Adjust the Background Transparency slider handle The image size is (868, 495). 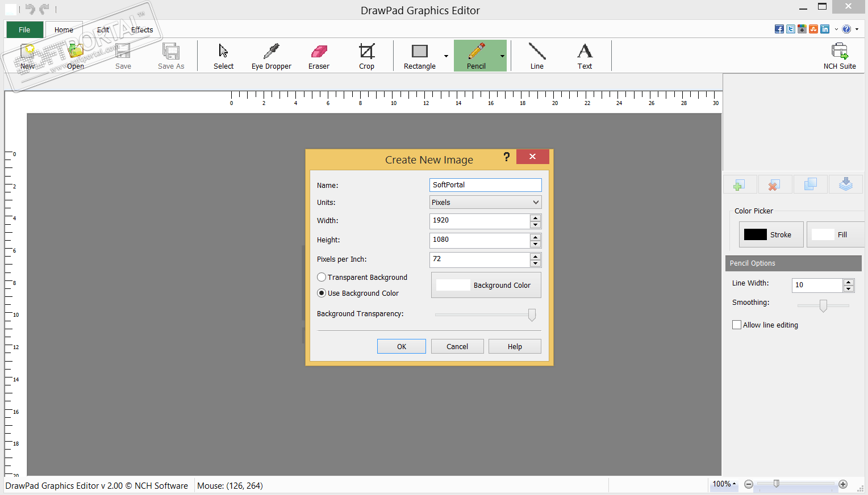tap(532, 314)
